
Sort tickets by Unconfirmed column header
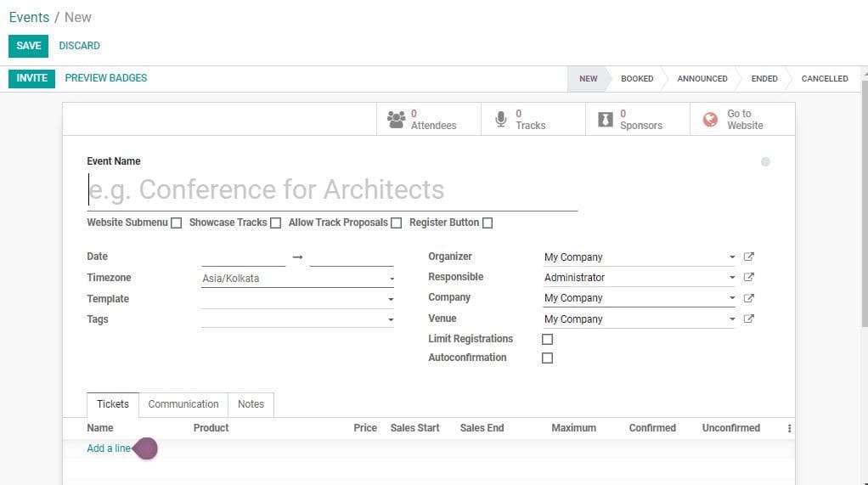click(730, 428)
